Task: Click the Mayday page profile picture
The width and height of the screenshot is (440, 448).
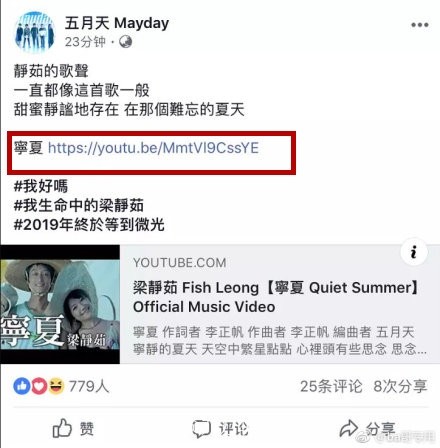Action: pyautogui.click(x=34, y=32)
